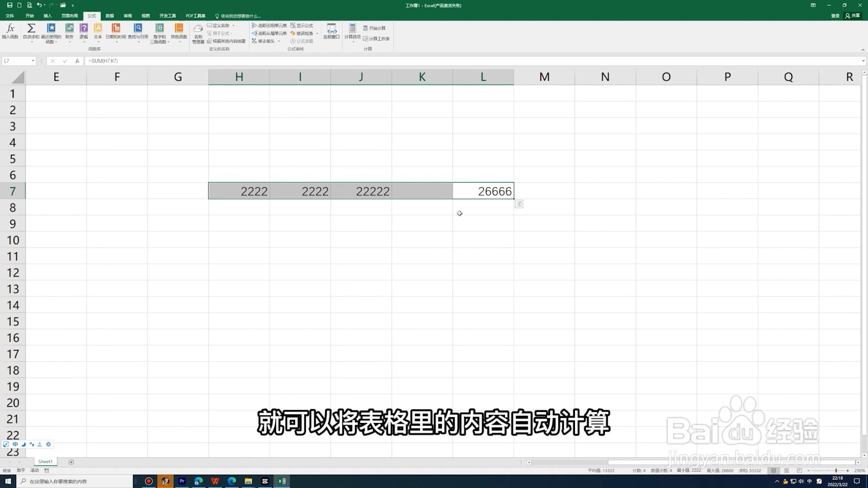Open the File (文件) tab

[10, 16]
